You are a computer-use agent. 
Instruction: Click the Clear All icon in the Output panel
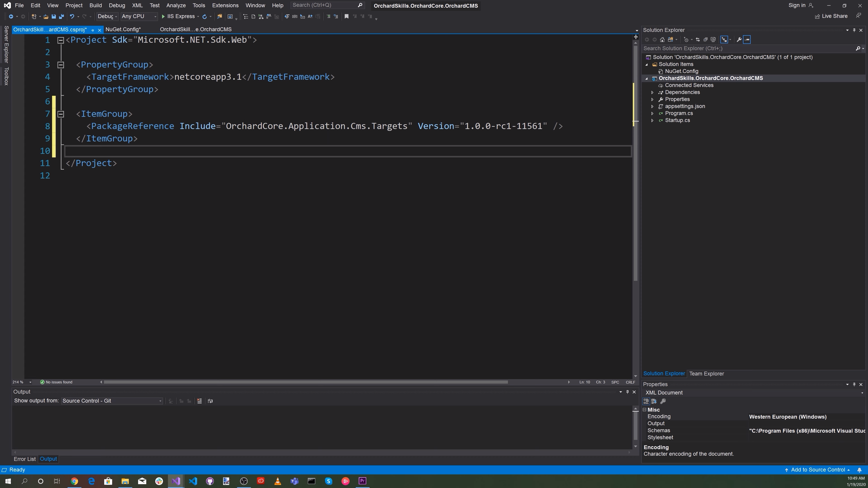point(199,401)
